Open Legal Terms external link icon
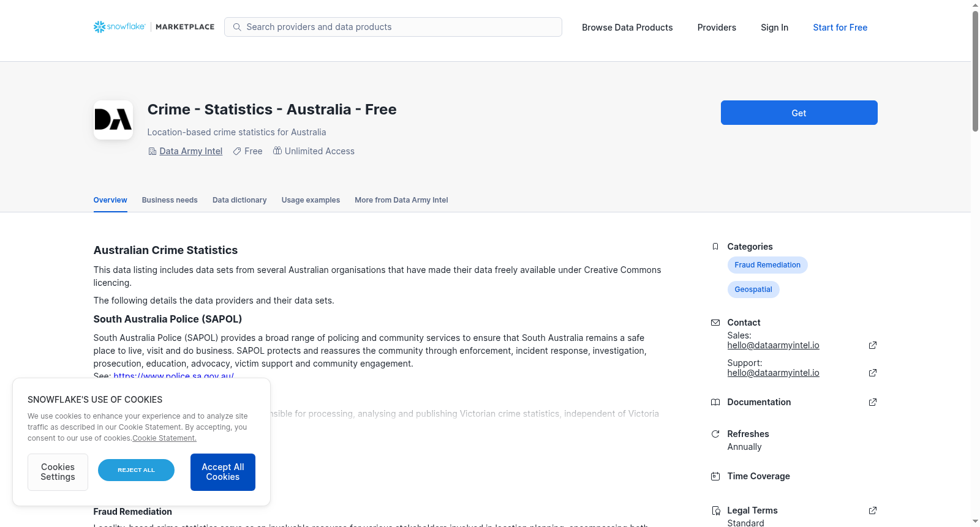The width and height of the screenshot is (980, 527). [x=873, y=510]
